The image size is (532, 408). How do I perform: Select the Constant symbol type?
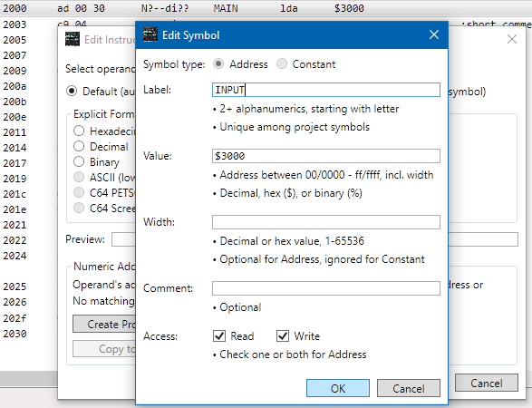[x=282, y=63]
